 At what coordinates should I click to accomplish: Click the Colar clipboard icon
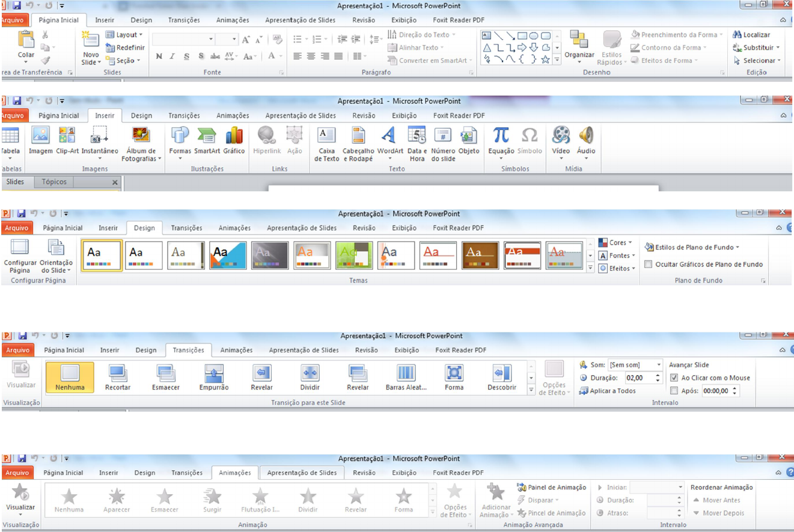(x=26, y=40)
